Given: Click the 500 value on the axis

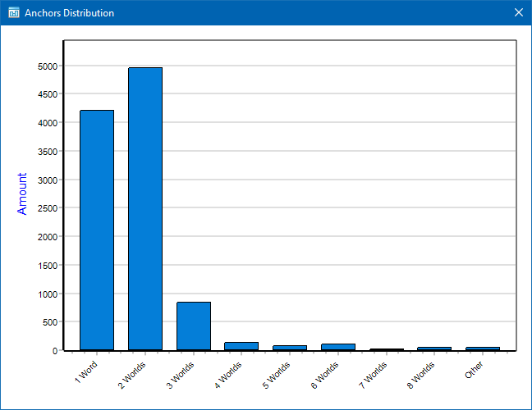Looking at the screenshot, I should pos(50,322).
